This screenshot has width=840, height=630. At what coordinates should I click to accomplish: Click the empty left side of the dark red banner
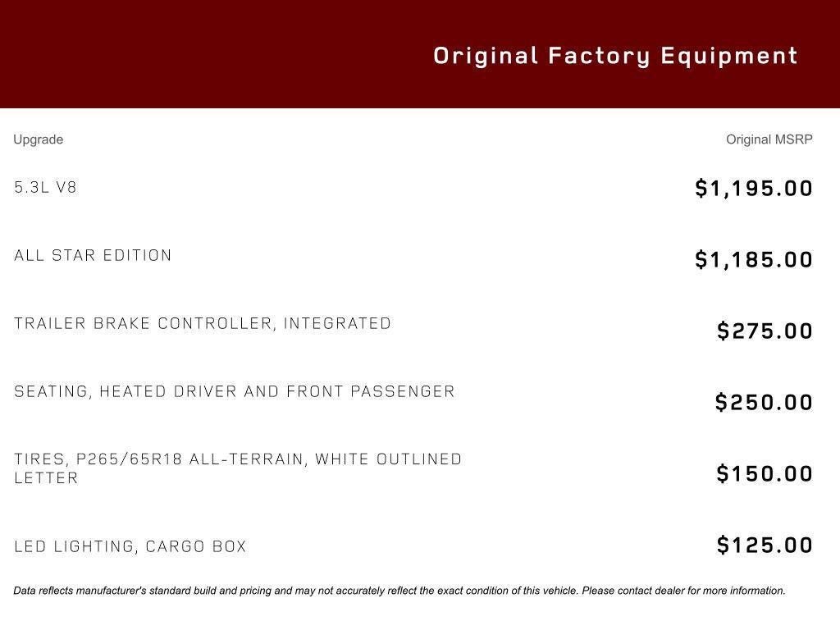(164, 54)
